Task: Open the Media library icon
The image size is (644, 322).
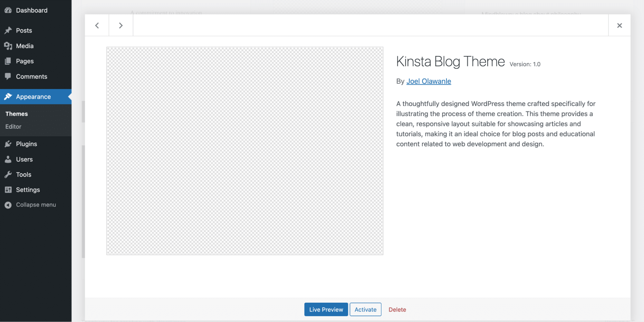Action: (8, 46)
